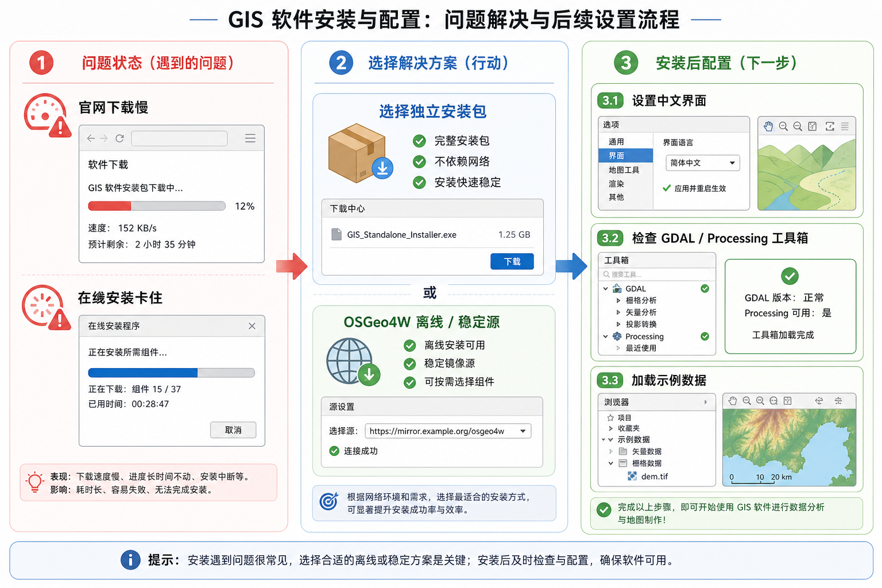The image size is (882, 588).
Task: Select 界面 in the 选项 list
Action: [x=626, y=156]
